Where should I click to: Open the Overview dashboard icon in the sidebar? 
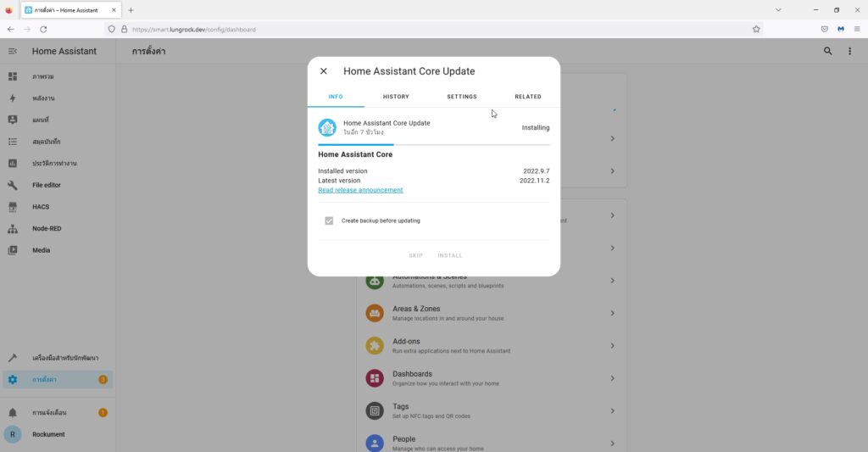coord(12,76)
